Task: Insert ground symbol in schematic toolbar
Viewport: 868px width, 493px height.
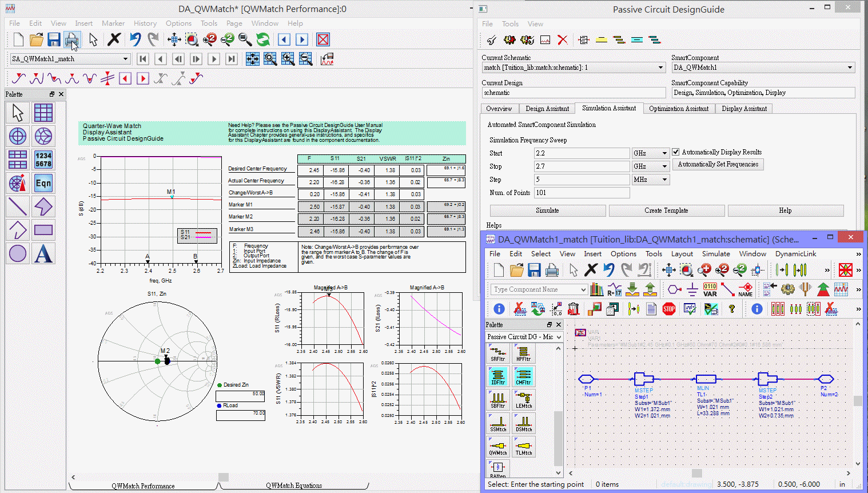Action: pos(692,289)
